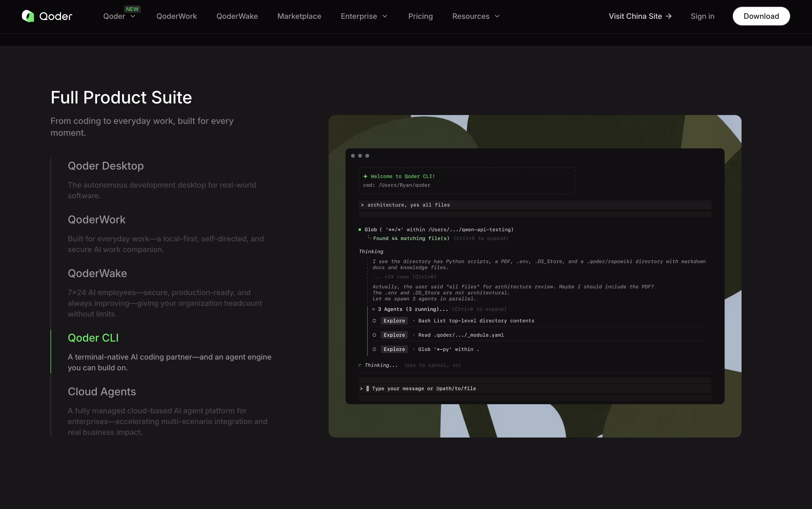Click the green square beside Glob
The height and width of the screenshot is (509, 812).
point(360,230)
